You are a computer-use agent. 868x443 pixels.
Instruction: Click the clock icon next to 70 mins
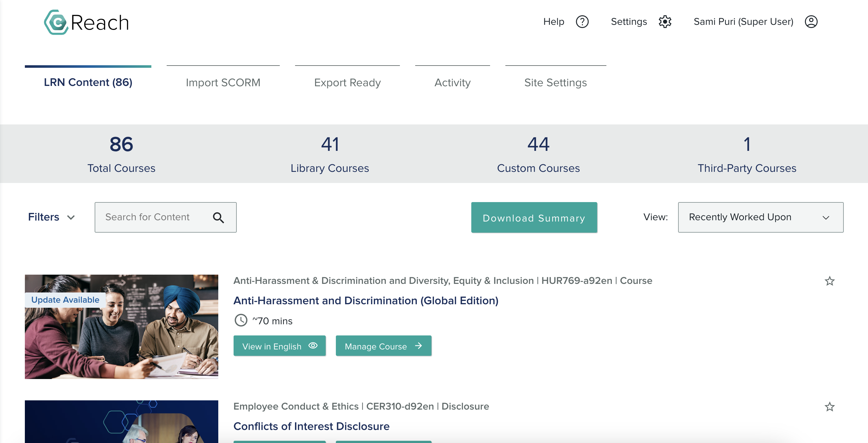241,320
